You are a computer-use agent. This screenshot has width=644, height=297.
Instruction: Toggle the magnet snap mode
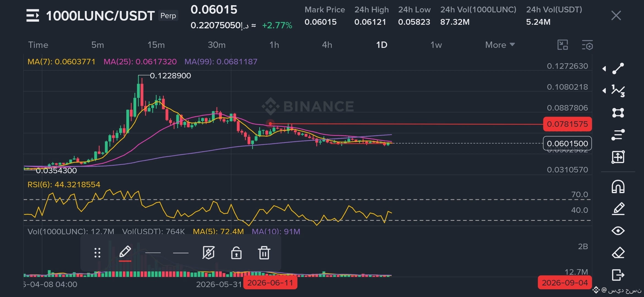pyautogui.click(x=618, y=187)
